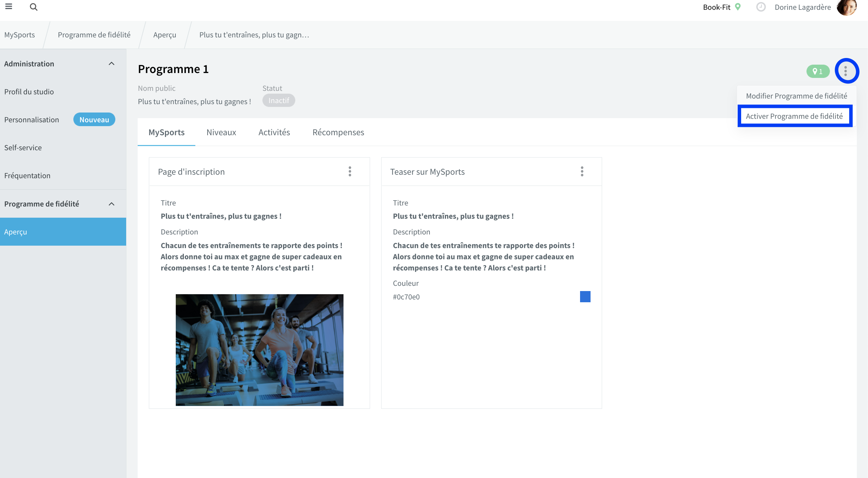Click the Programme 1 heading

click(173, 69)
